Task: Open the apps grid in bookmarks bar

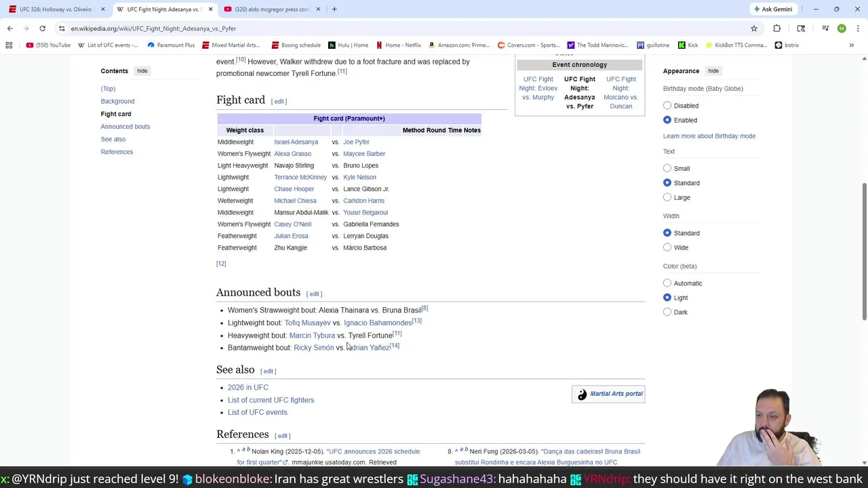Action: [x=9, y=45]
